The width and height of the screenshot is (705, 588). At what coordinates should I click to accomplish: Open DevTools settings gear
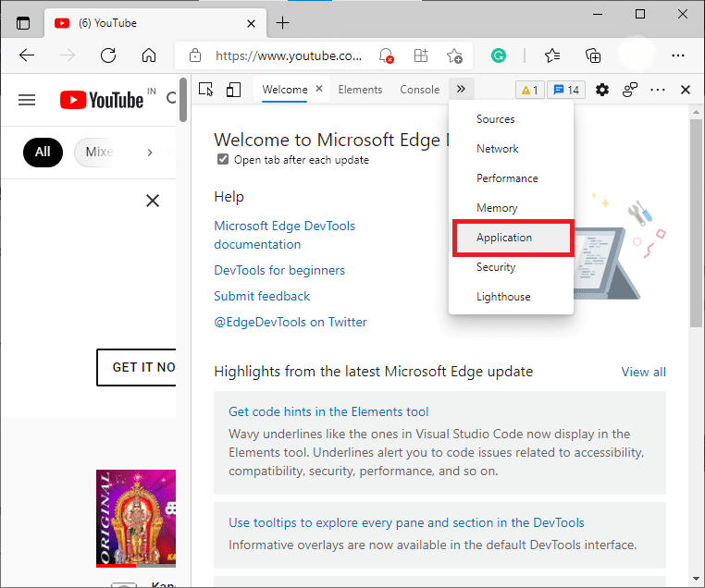602,90
